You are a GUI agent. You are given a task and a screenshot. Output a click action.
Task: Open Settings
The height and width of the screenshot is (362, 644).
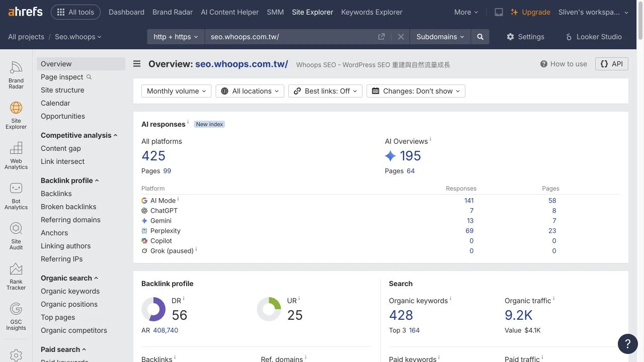pyautogui.click(x=525, y=37)
